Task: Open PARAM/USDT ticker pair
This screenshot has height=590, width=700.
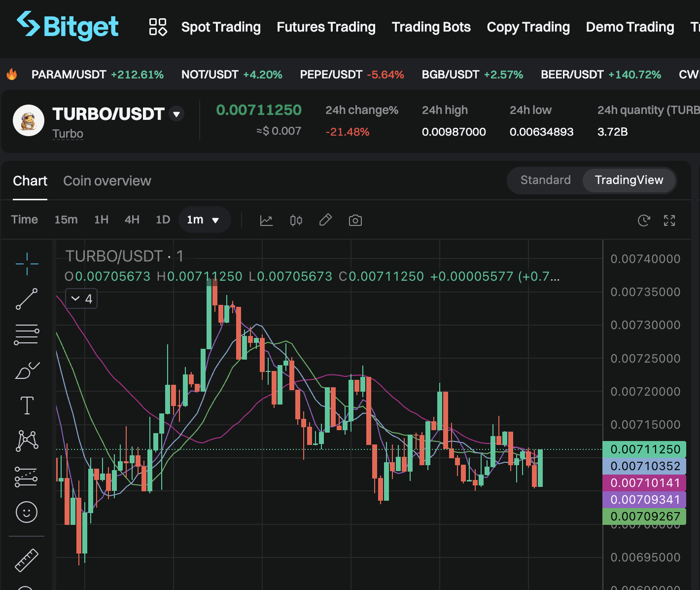Action: coord(98,74)
